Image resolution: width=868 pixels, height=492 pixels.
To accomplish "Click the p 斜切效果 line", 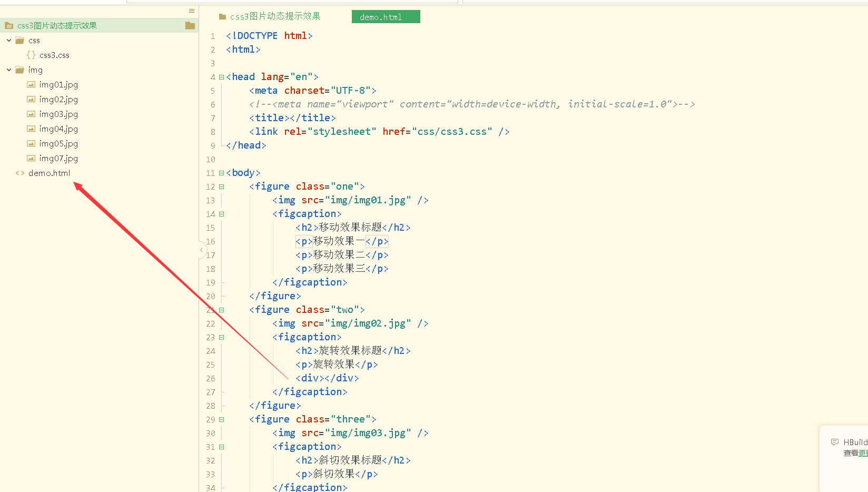I will [x=337, y=474].
